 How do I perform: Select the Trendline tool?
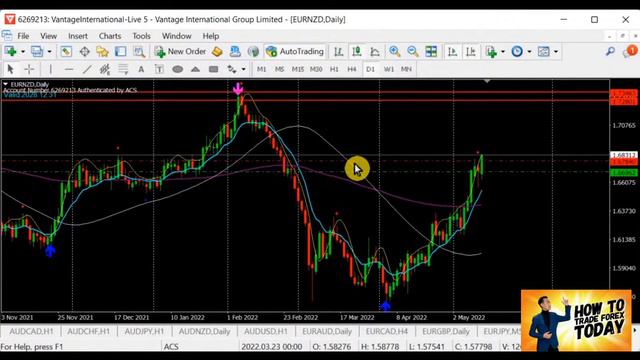[87, 69]
